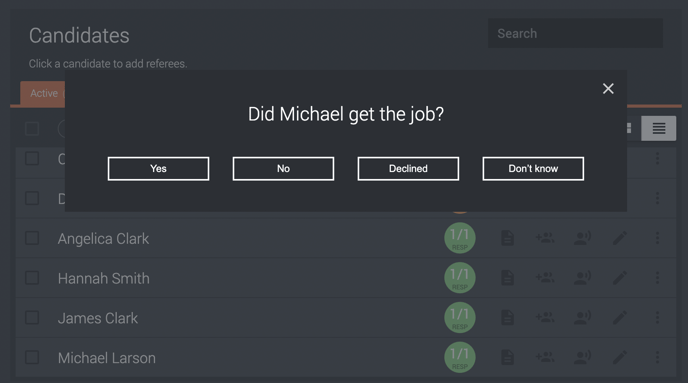Viewport: 688px width, 383px height.
Task: Open the Active tab
Action: click(43, 93)
